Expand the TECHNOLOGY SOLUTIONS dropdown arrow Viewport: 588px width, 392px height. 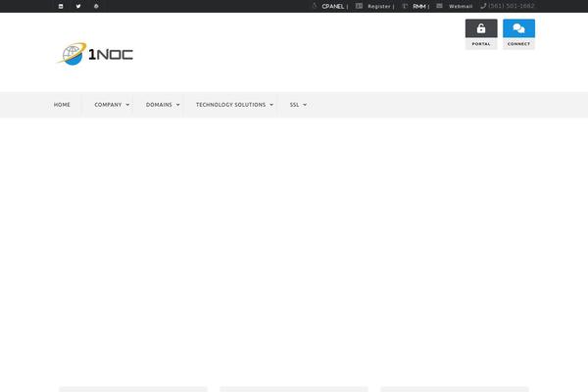click(271, 105)
